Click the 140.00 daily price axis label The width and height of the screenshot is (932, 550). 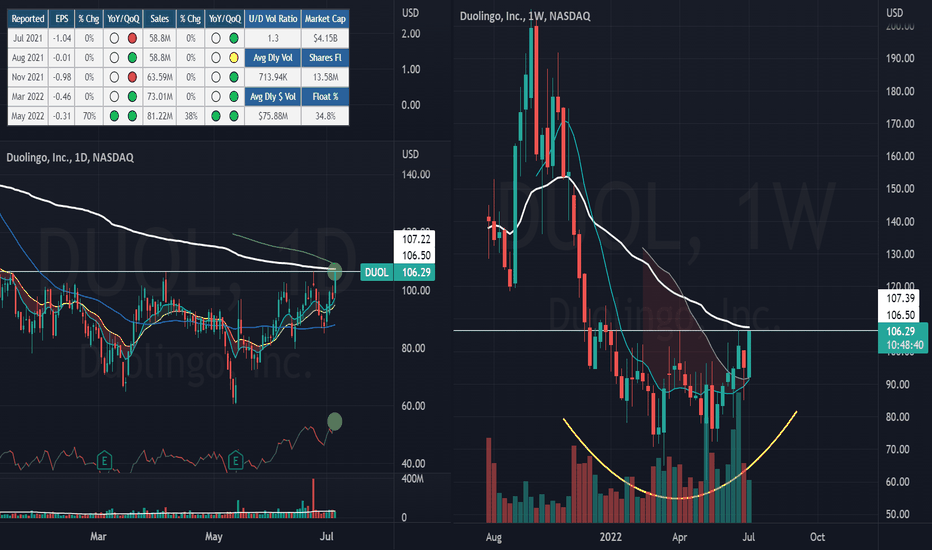tap(415, 175)
